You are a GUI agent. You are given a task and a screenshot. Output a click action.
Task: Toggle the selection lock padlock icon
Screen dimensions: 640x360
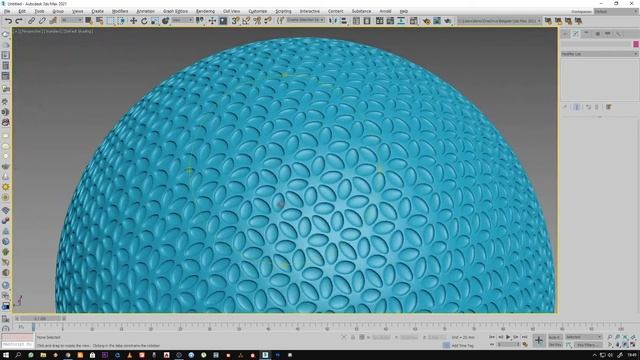pos(353,337)
